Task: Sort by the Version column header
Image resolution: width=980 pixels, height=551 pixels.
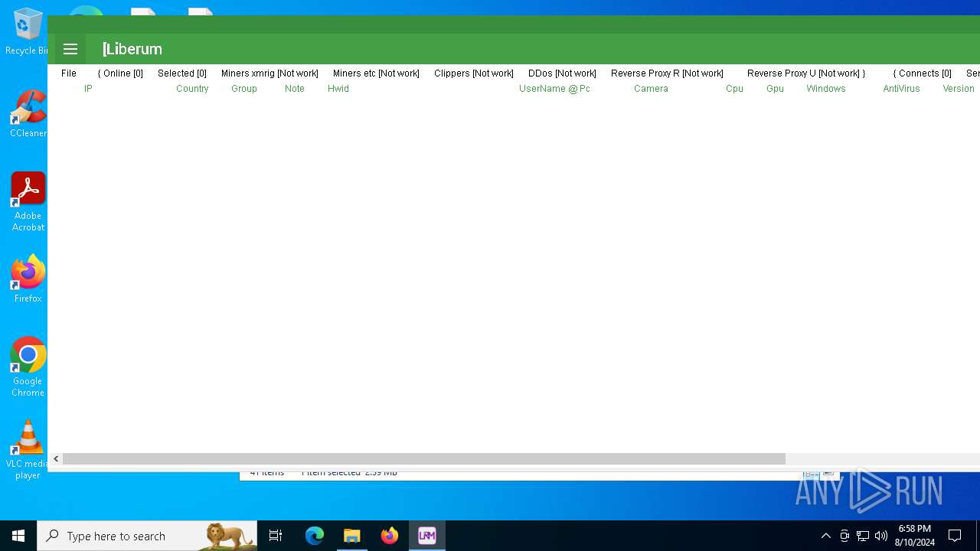Action: coord(959,89)
